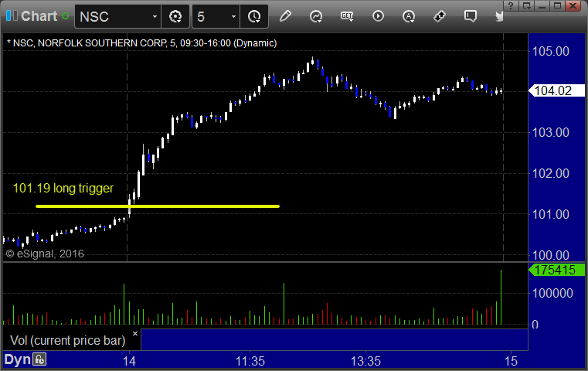588x371 pixels.
Task: Open the studies chart-line menu
Action: [316, 16]
